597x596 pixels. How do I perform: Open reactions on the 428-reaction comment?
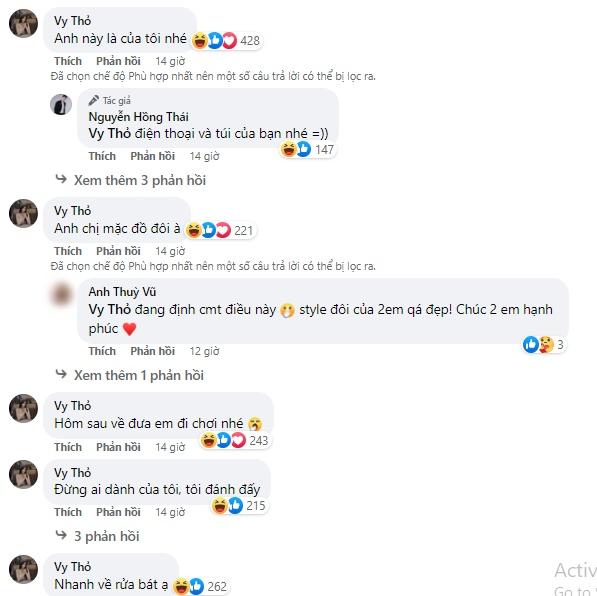226,40
